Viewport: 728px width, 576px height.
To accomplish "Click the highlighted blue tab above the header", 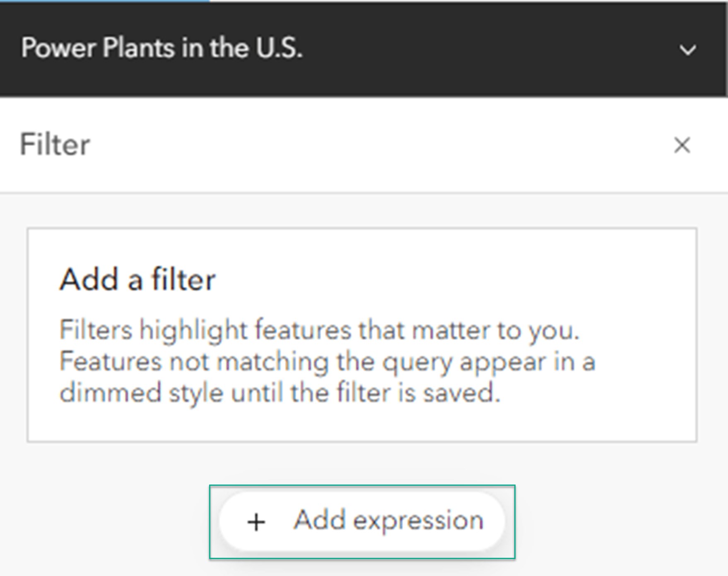I will [104, 2].
